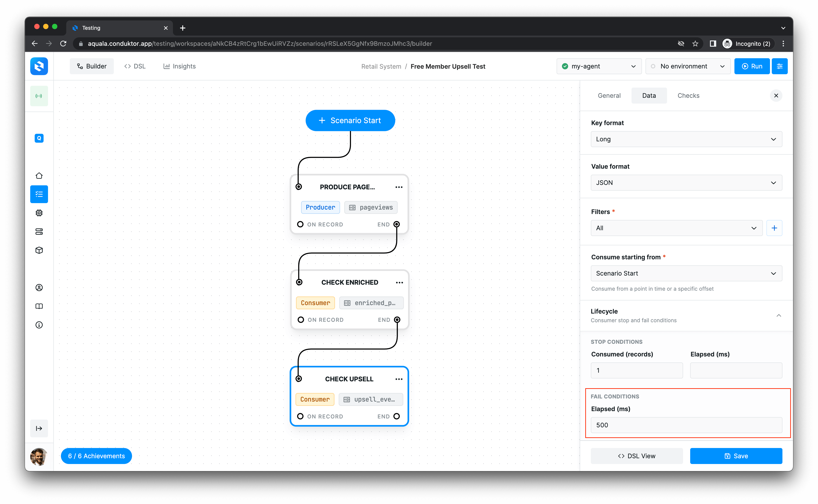
Task: Open the broadcast signal sidebar icon
Action: tap(39, 96)
